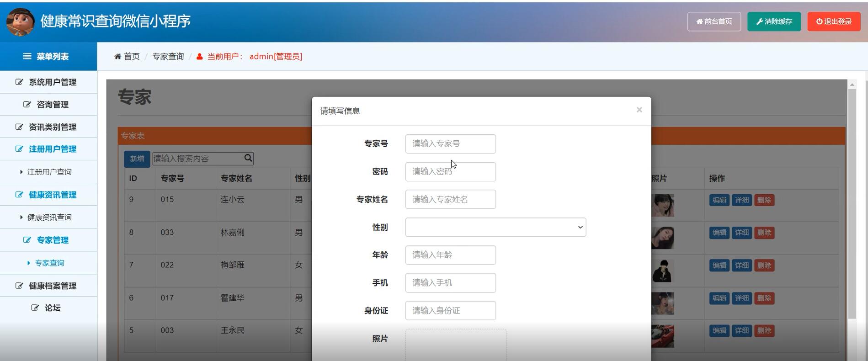Click the scrollbar up arrow
868x361 pixels.
pos(852,84)
